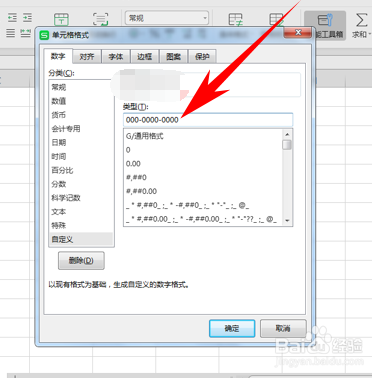Click the justify align icon in toolbar
Screen dimensions: 392x379
tap(11, 33)
